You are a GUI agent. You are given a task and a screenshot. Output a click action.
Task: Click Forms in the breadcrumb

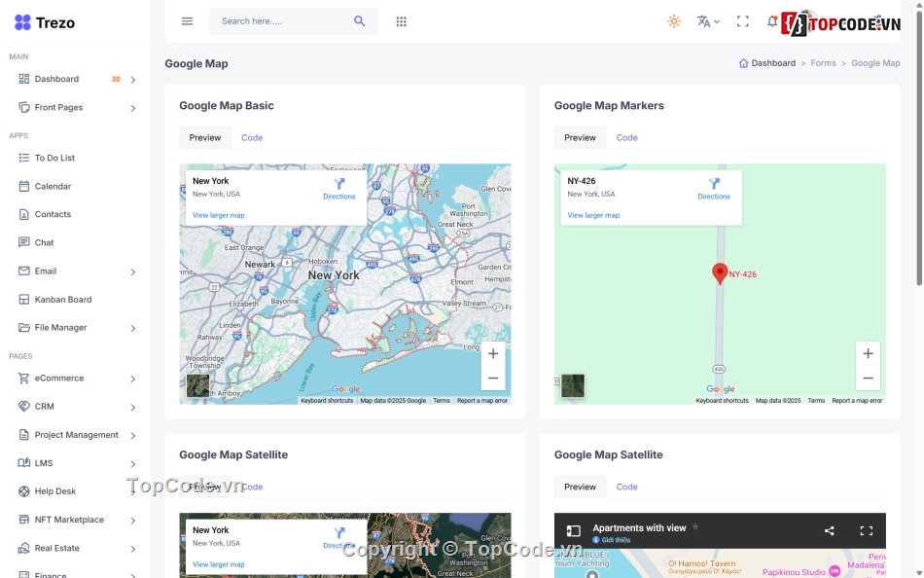click(x=823, y=63)
